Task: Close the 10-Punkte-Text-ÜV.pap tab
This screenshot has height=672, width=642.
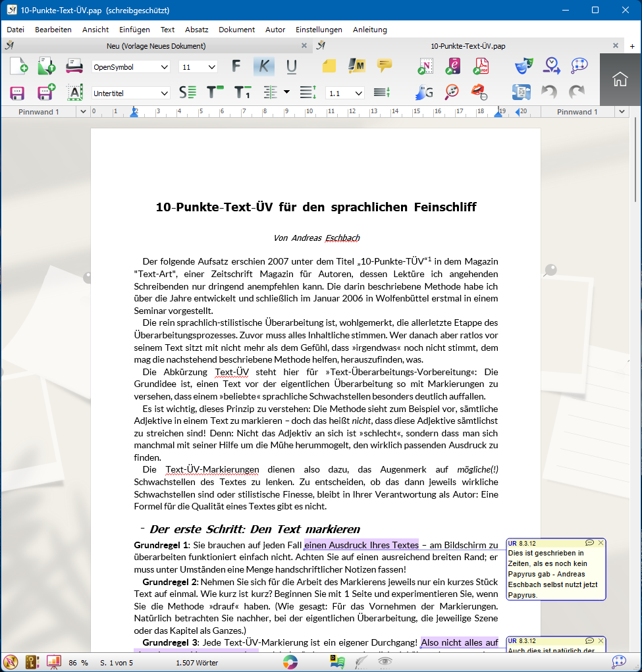Action: click(x=616, y=45)
